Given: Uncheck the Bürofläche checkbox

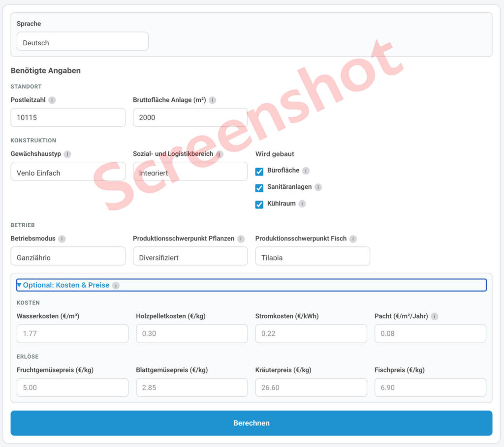Looking at the screenshot, I should point(259,172).
